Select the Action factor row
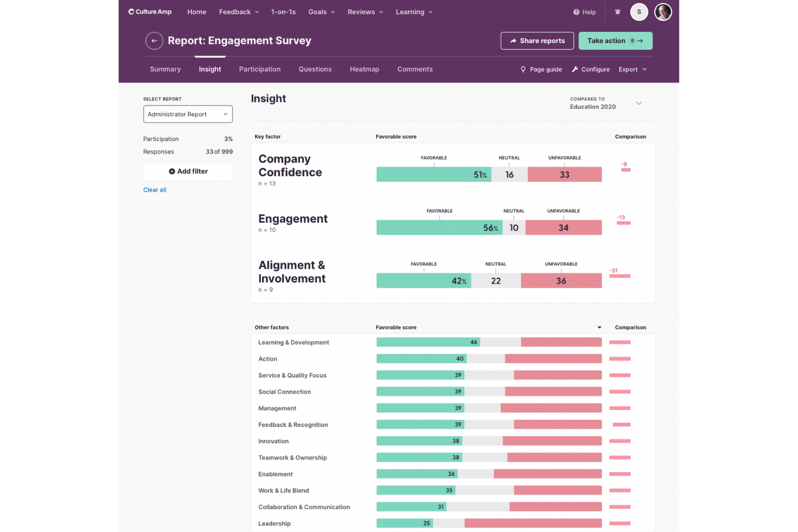 (x=453, y=359)
